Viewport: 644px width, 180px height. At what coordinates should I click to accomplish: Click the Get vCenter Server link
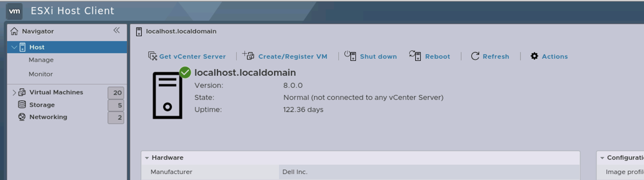[x=192, y=57]
